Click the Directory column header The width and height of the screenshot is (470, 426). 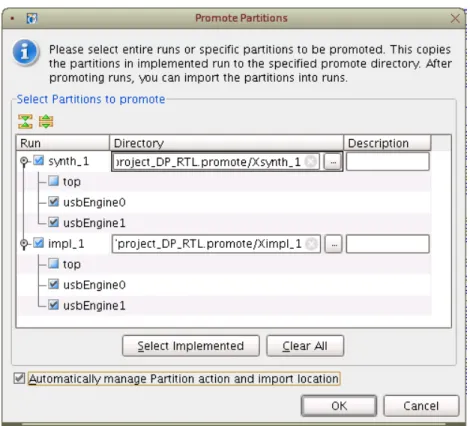[226, 143]
